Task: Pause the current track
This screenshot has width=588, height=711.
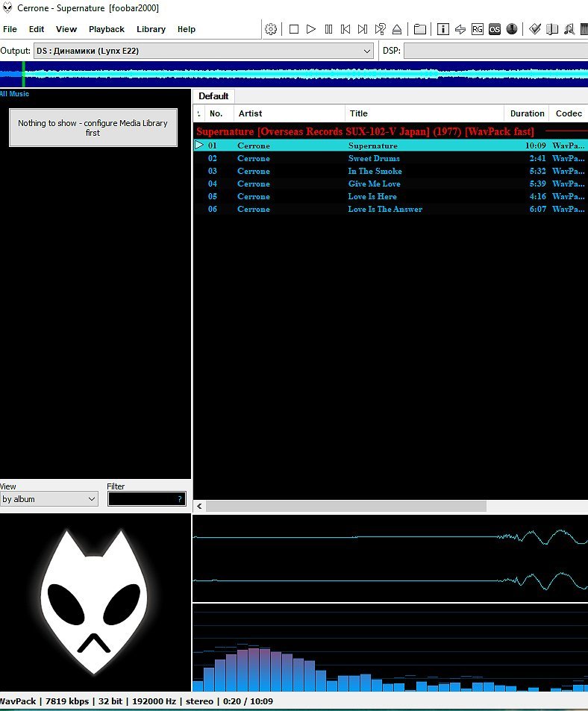Action: [328, 29]
